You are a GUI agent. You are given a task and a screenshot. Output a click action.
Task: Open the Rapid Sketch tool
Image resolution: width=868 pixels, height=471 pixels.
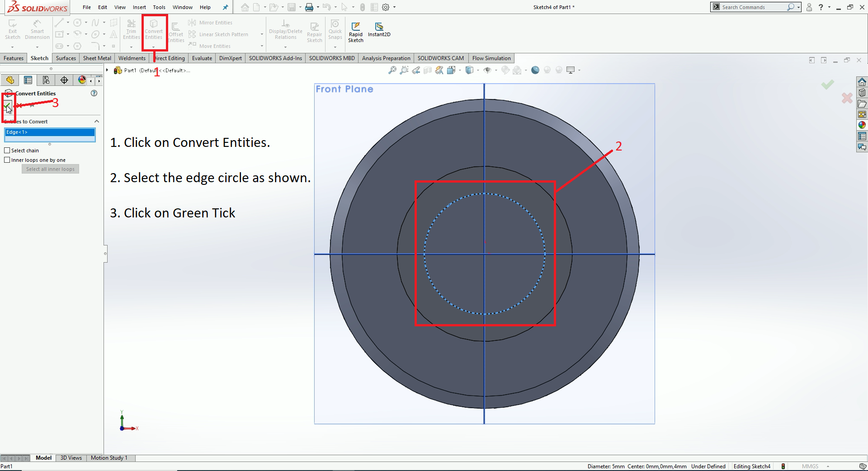(356, 32)
